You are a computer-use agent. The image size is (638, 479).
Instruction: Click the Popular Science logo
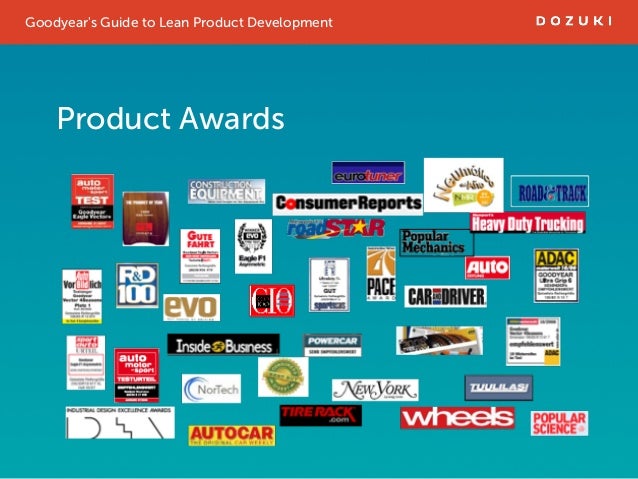tap(559, 423)
